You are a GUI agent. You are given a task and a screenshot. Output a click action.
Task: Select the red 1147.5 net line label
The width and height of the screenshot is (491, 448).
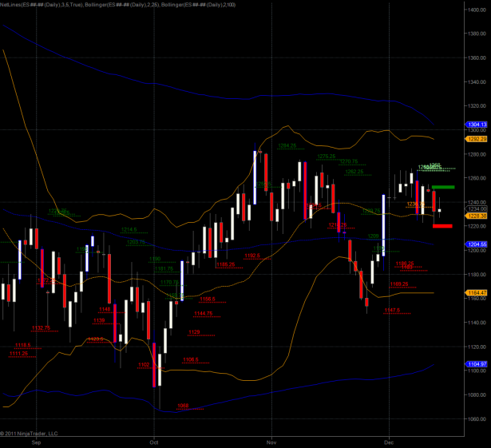click(x=392, y=310)
